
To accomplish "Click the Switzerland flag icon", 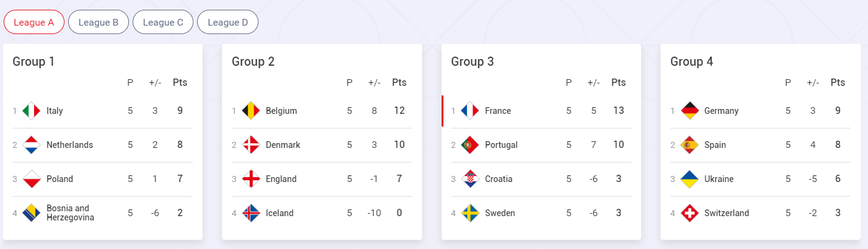I will click(689, 213).
